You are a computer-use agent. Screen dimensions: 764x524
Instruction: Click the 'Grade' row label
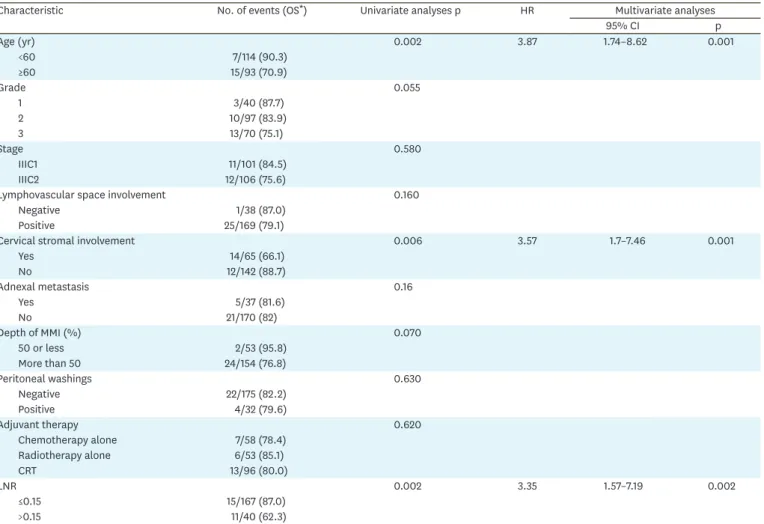(13, 88)
